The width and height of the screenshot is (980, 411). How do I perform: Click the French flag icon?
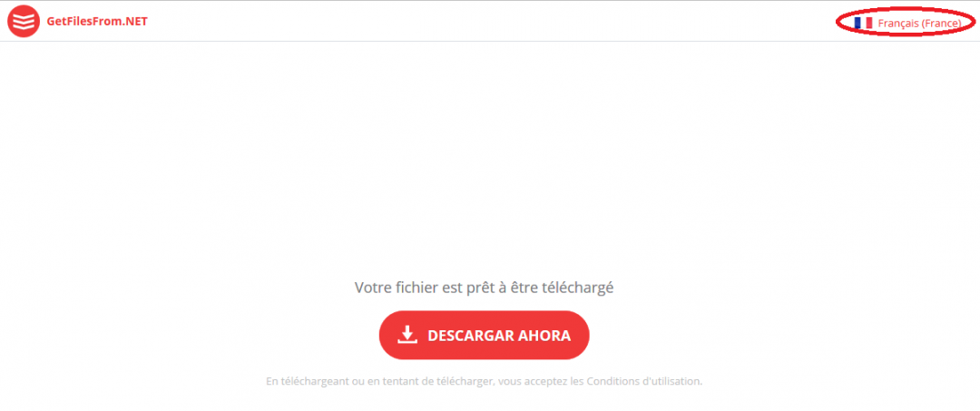[863, 23]
